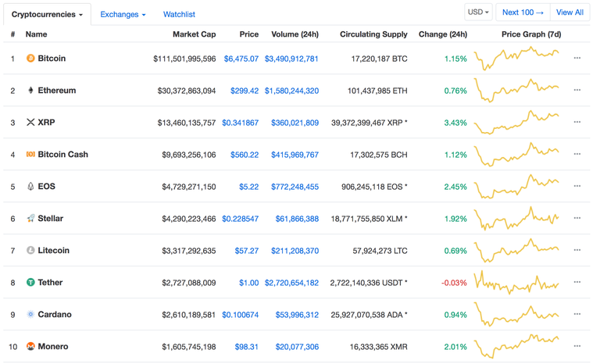The width and height of the screenshot is (600, 364).
Task: Click the Litecoin logo icon
Action: pyautogui.click(x=30, y=250)
